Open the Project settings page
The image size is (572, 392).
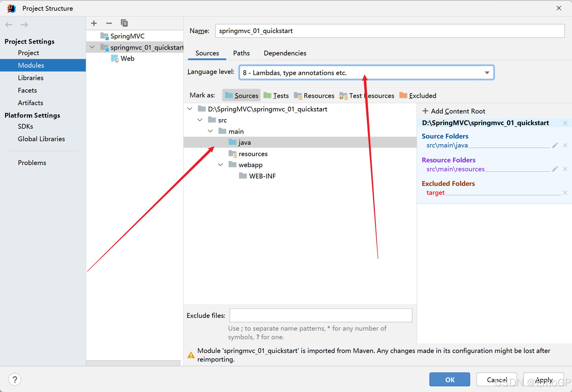point(28,53)
